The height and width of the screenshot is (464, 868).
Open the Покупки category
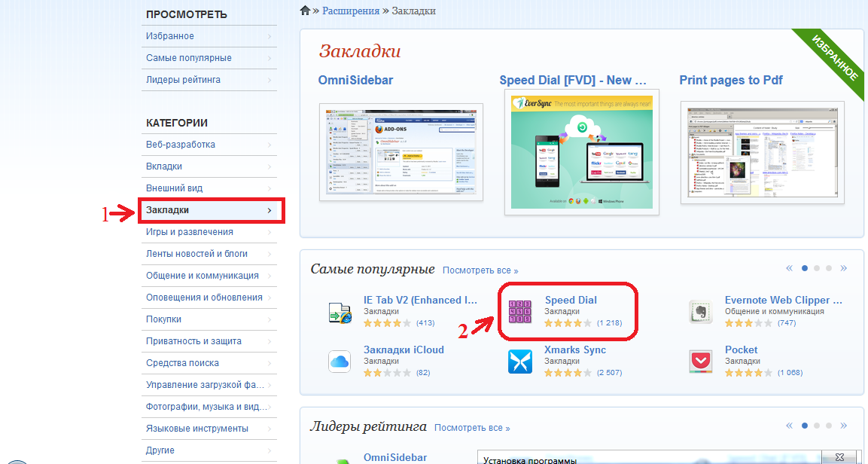coord(209,319)
